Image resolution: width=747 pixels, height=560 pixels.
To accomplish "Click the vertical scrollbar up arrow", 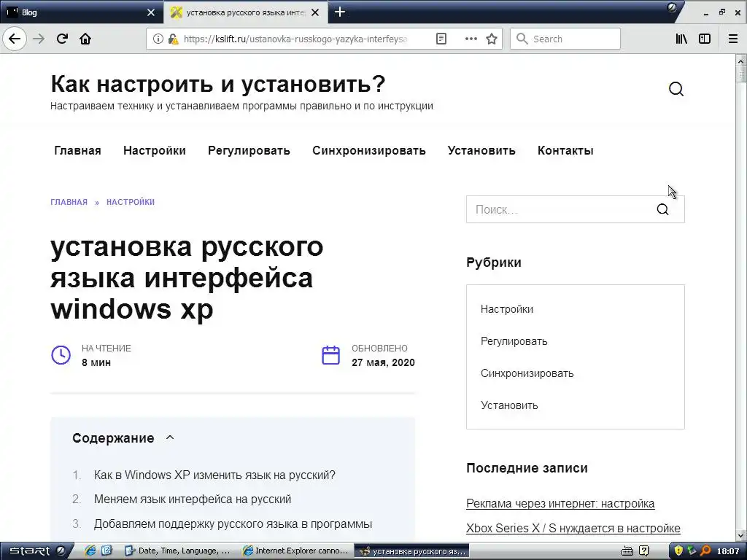I will (x=741, y=61).
